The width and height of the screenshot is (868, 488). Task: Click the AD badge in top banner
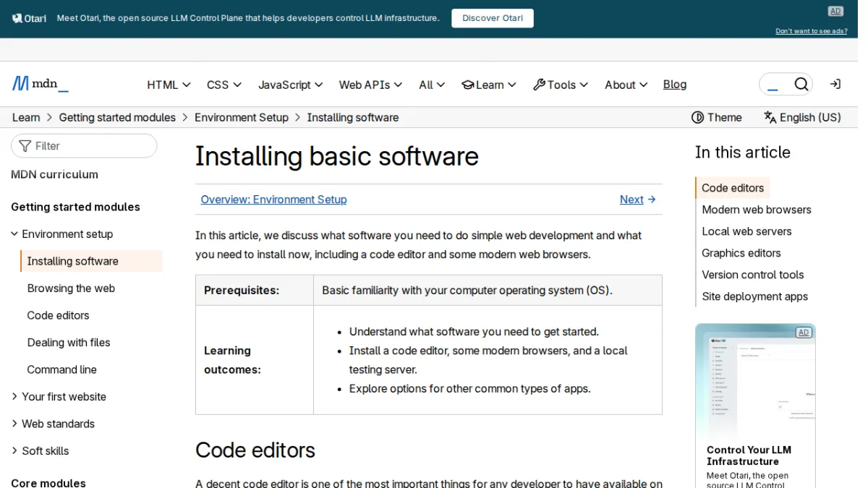[x=835, y=11]
